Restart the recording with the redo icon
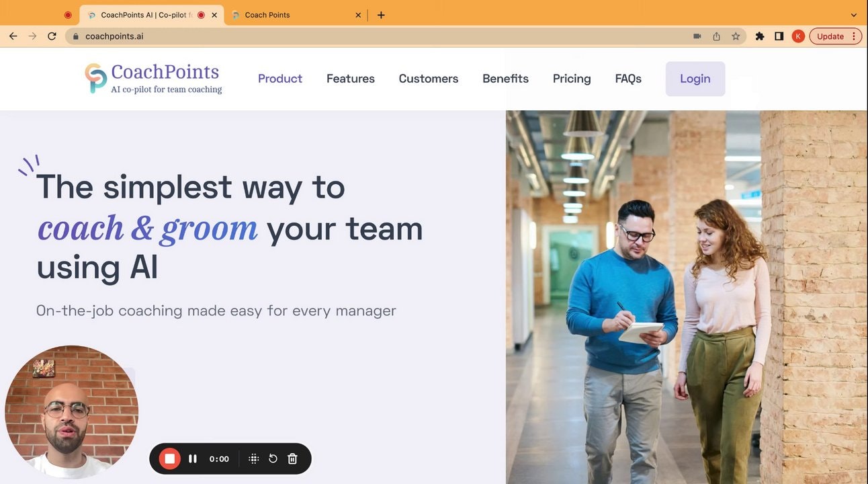 point(273,458)
